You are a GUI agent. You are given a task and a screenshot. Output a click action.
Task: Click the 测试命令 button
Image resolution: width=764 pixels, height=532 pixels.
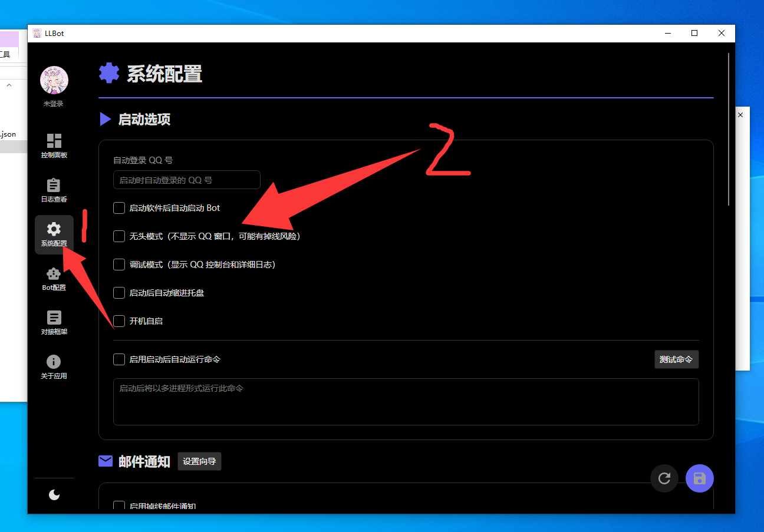pyautogui.click(x=676, y=359)
